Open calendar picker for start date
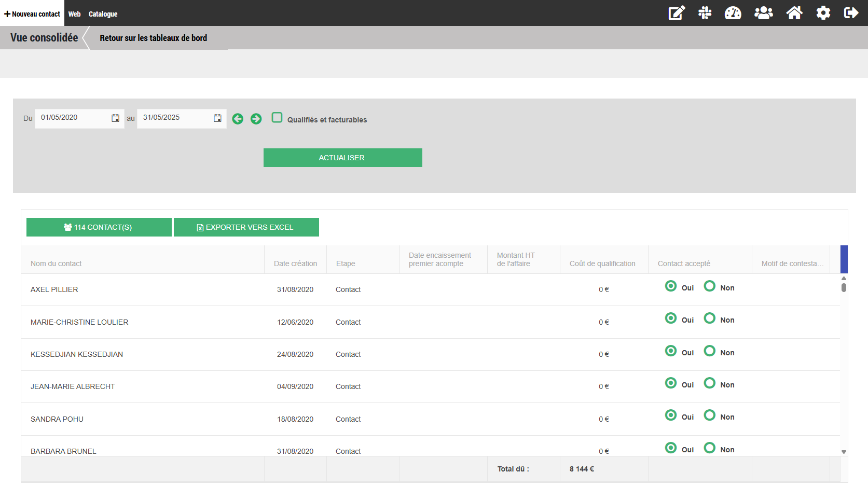This screenshot has width=868, height=486. [115, 118]
